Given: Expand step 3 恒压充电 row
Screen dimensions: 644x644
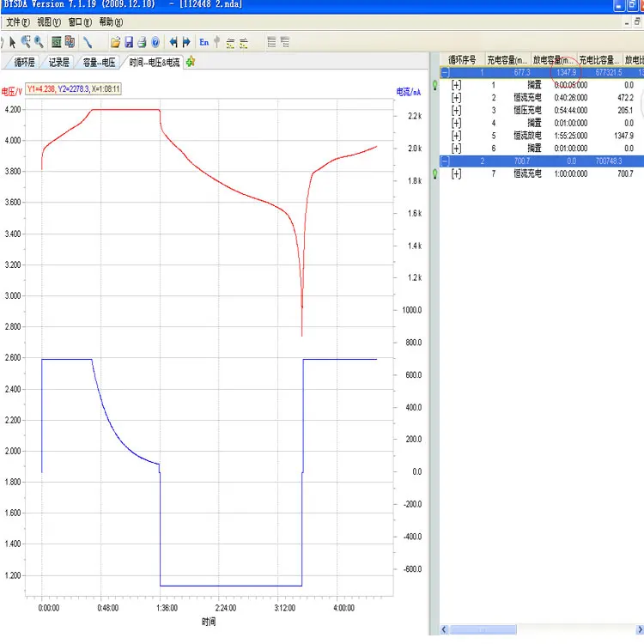Looking at the screenshot, I should (456, 111).
